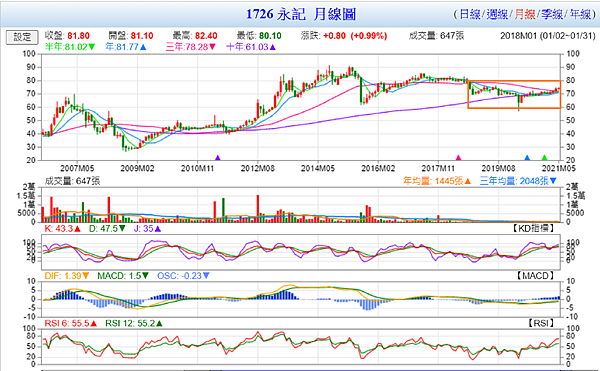
Task: Click the OSC: -0.23 value
Action: [x=183, y=276]
